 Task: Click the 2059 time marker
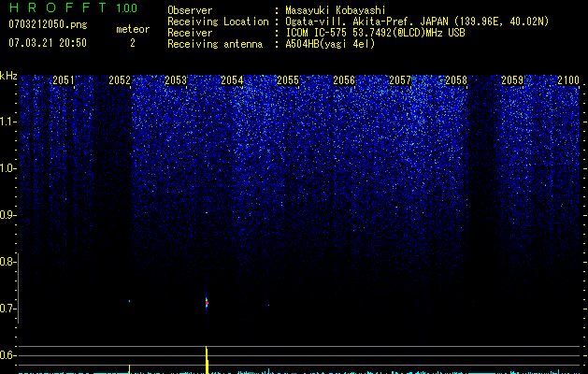pos(512,80)
